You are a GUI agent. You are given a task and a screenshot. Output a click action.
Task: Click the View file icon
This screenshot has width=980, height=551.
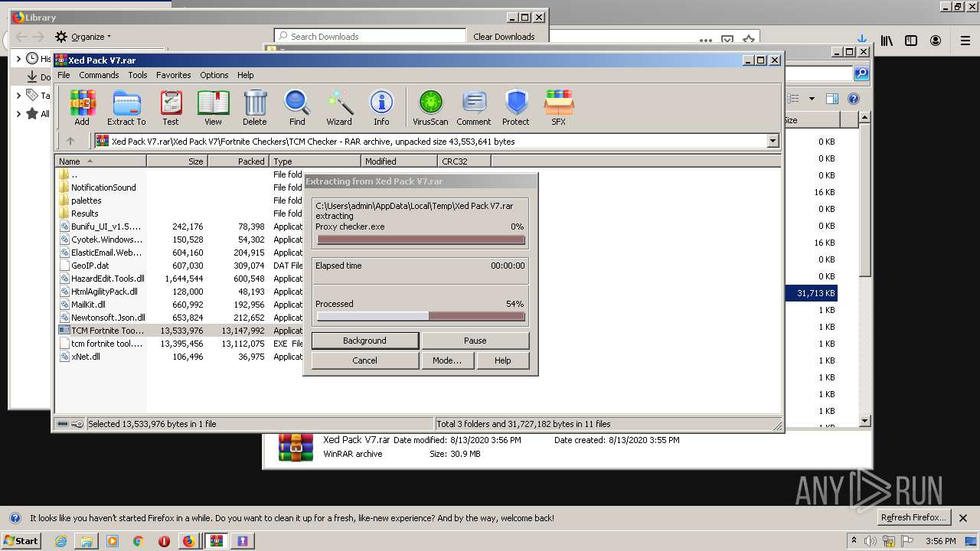(x=213, y=107)
